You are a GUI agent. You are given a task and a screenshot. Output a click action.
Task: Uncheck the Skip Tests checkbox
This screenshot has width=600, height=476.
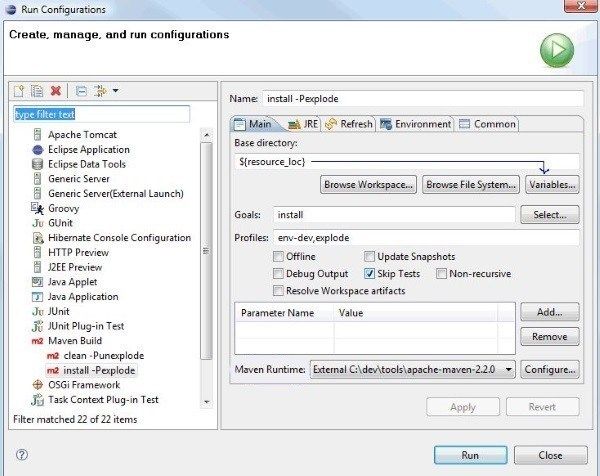pos(369,274)
